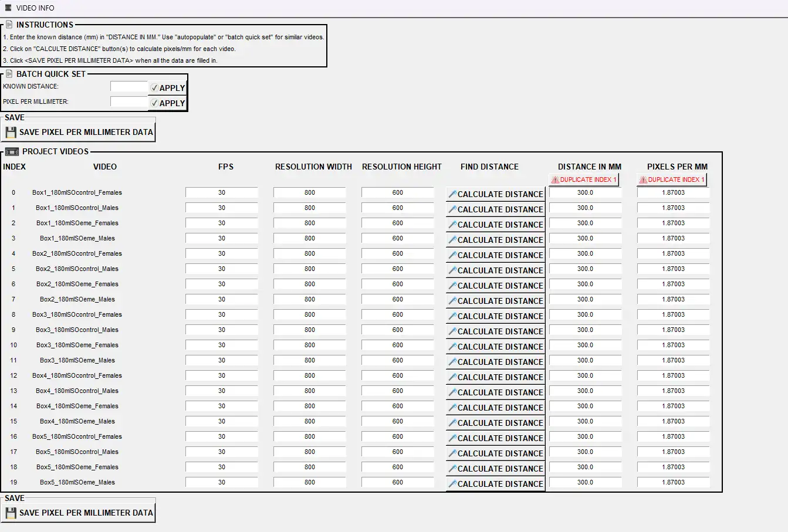Click the measure icon for Box5_180mISOcontrol_Females

tap(452, 438)
